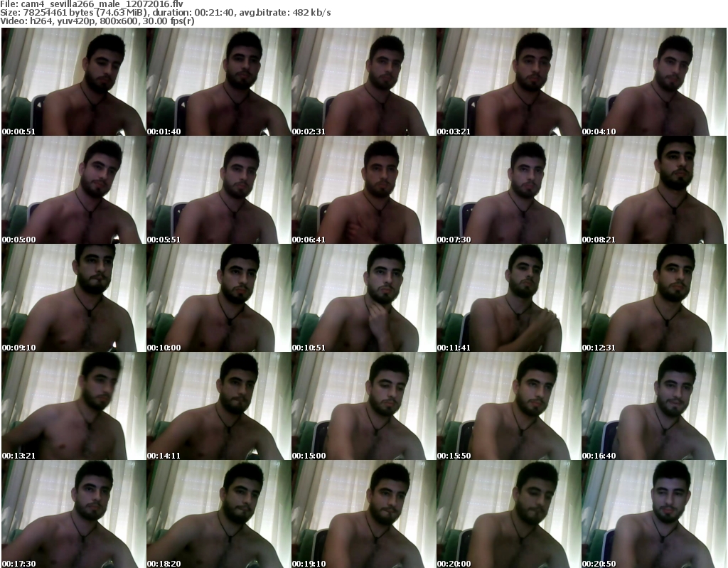This screenshot has height=568, width=728.
Task: Pick the 00:11:41 contact sheet frame
Action: (509, 298)
